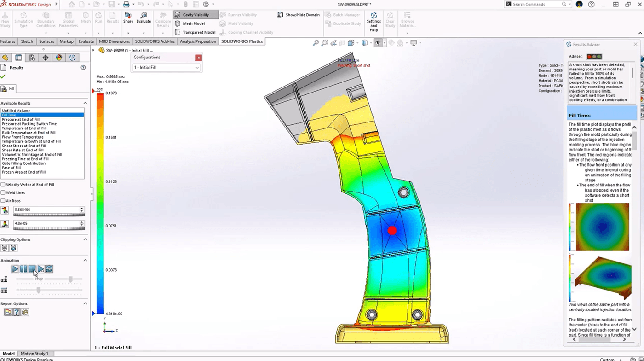Screen dimensions: 644x361
Task: Click the Clear Study icon
Action: [390, 20]
